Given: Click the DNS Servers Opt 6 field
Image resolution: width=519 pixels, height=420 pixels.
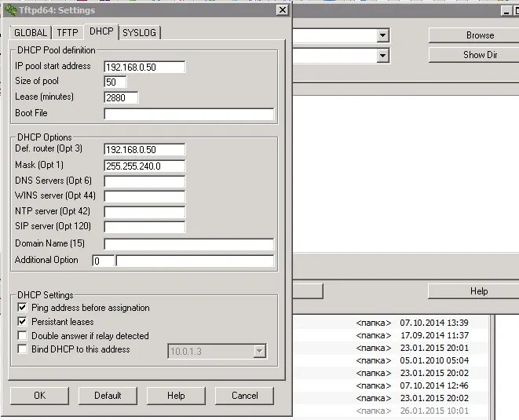Looking at the screenshot, I should 144,181.
